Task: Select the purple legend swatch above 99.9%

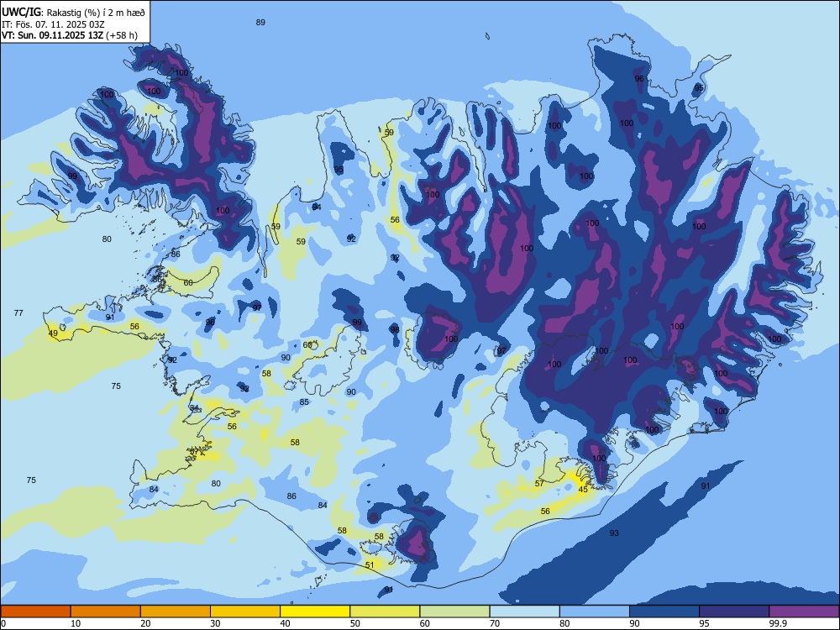Action: click(804, 612)
